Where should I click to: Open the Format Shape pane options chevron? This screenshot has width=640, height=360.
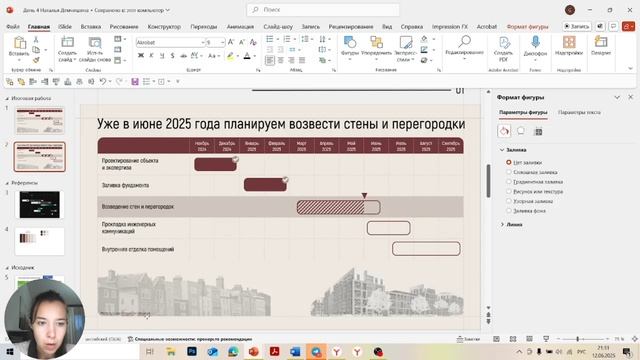(x=617, y=97)
